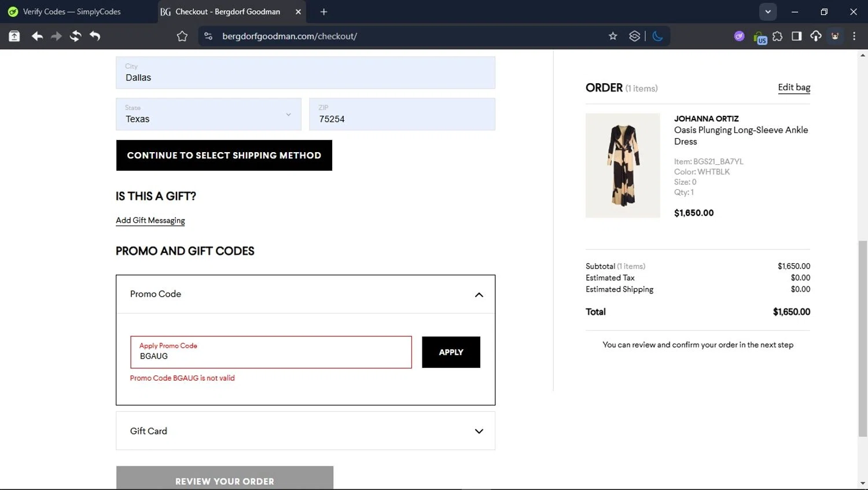Click the Apply Promo Code input field
The height and width of the screenshot is (490, 868).
[271, 352]
